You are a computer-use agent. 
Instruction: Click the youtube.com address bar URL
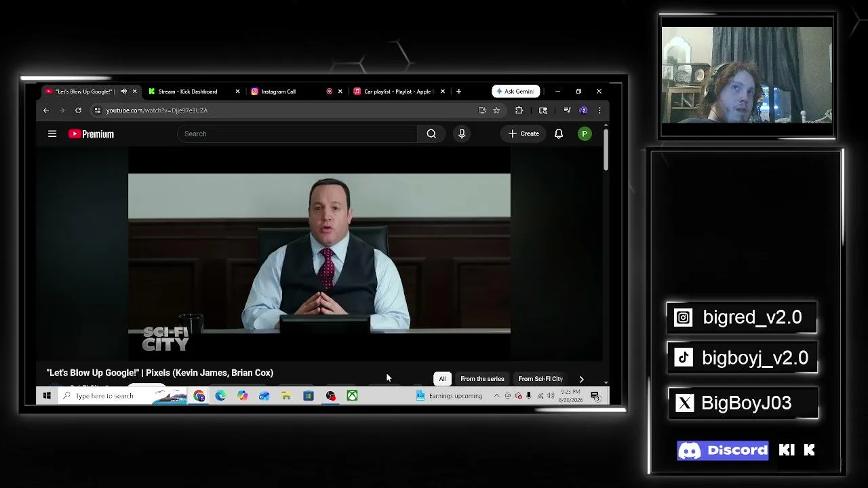157,110
